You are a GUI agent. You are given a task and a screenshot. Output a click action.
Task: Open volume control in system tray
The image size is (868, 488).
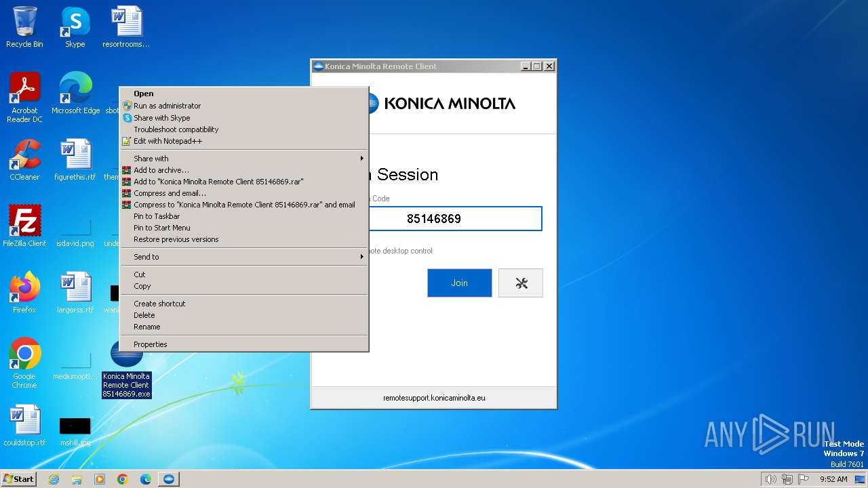[771, 479]
